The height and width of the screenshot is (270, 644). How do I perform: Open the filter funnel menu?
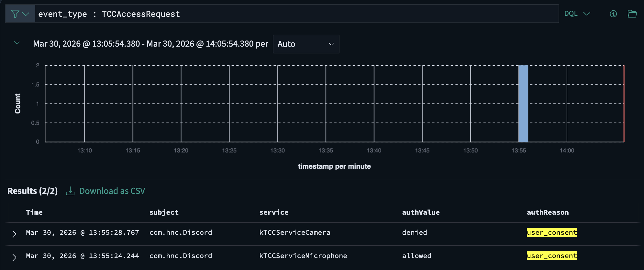pyautogui.click(x=20, y=14)
